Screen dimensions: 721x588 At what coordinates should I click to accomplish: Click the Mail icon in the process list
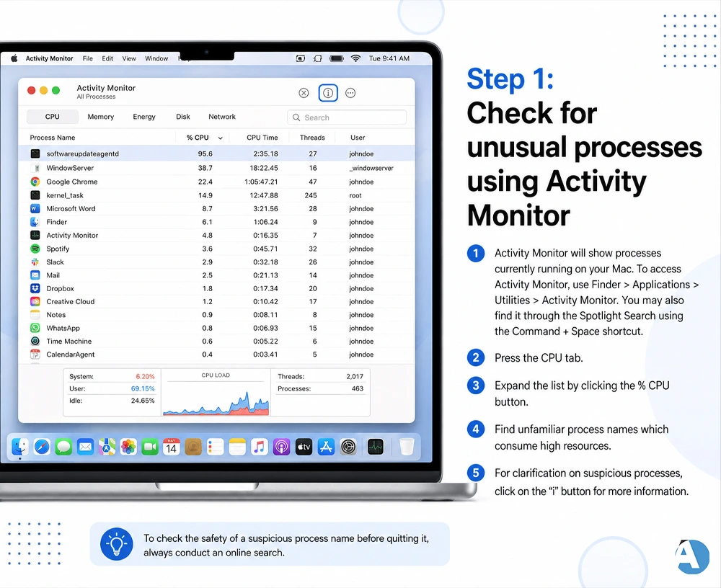[35, 275]
